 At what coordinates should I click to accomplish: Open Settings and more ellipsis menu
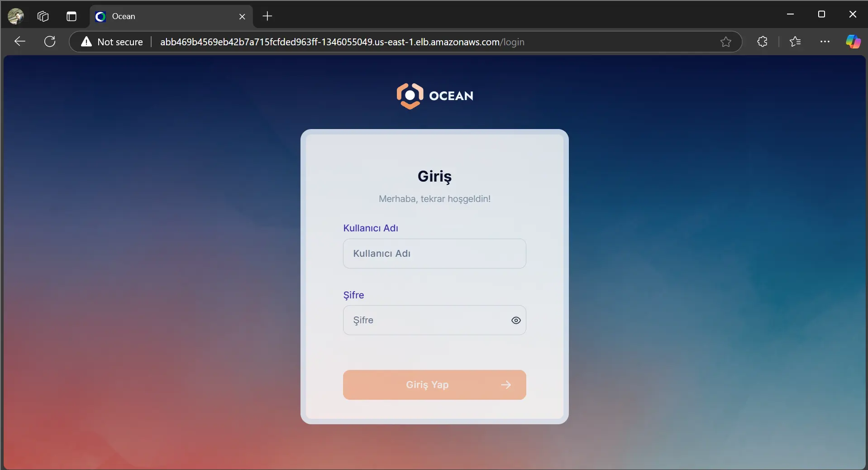tap(825, 42)
